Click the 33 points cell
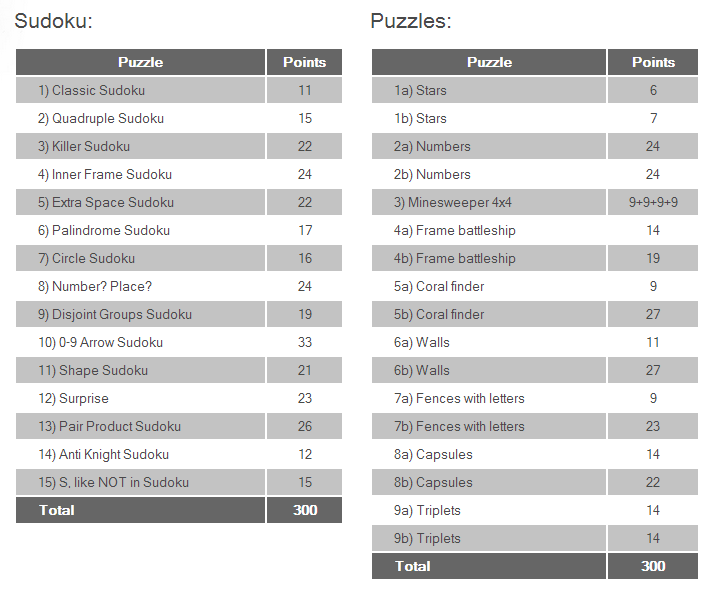 tap(304, 342)
